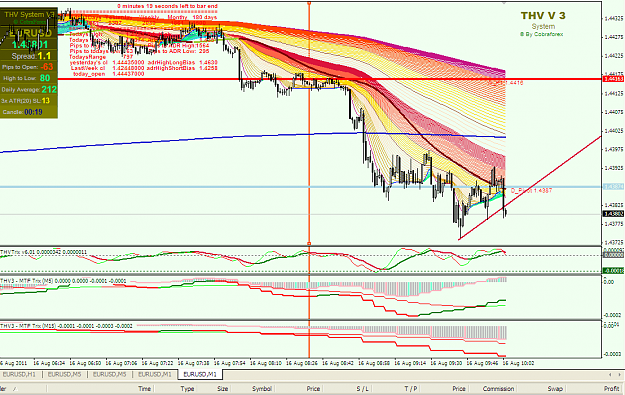Click the 3x ATR(20) SL 13 readout
Screen dimensions: 625x395
pos(26,101)
